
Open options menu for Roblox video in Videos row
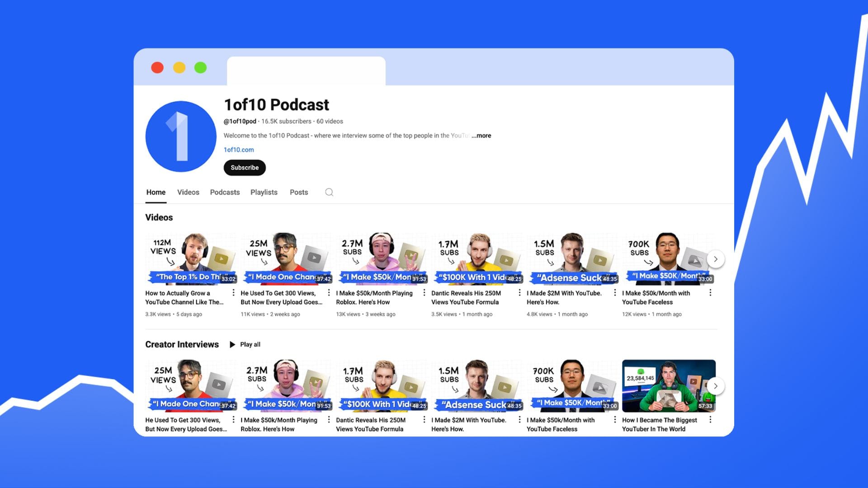tap(424, 293)
